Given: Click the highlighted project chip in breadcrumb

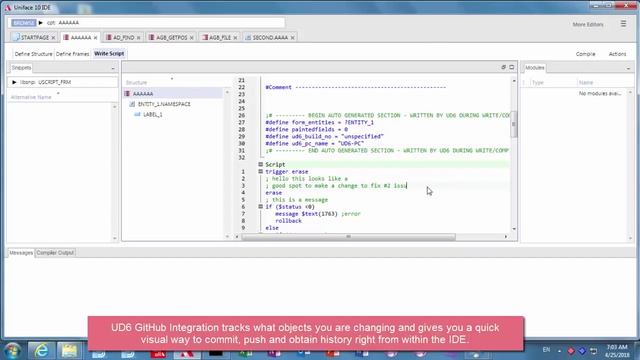Looking at the screenshot, I should coord(24,23).
